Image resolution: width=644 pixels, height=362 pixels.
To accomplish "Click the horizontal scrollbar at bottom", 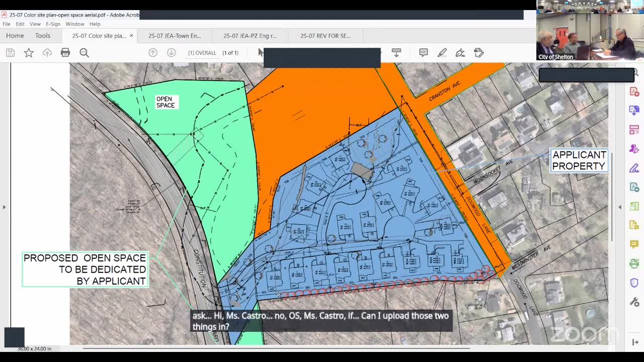I will pyautogui.click(x=277, y=348).
